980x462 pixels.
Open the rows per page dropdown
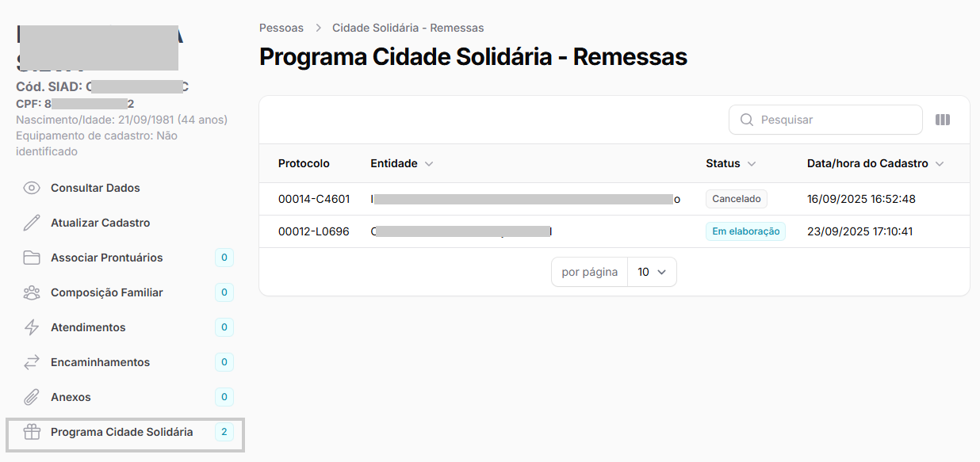[x=652, y=272]
